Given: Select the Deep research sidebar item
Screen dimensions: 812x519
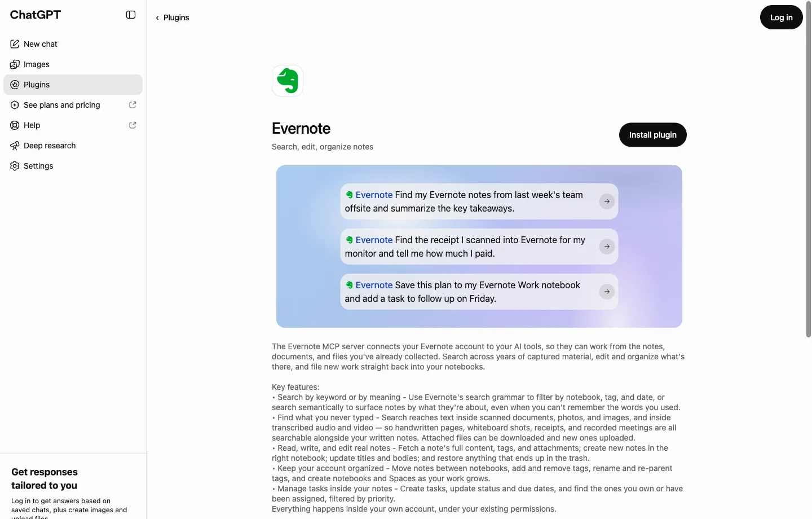Looking at the screenshot, I should (73, 146).
